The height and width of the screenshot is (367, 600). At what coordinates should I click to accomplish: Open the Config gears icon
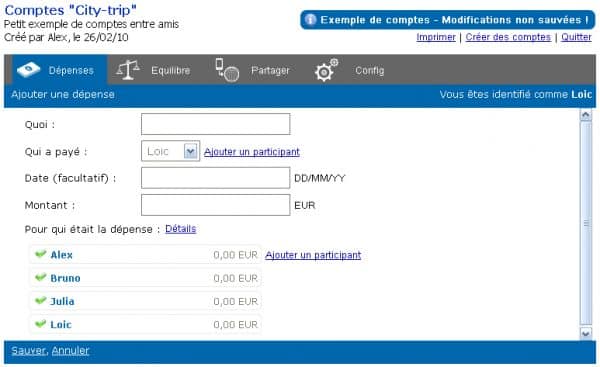326,70
